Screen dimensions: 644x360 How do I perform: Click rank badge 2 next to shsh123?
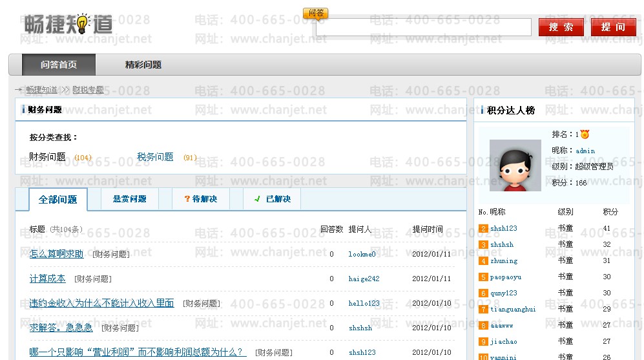click(x=483, y=229)
